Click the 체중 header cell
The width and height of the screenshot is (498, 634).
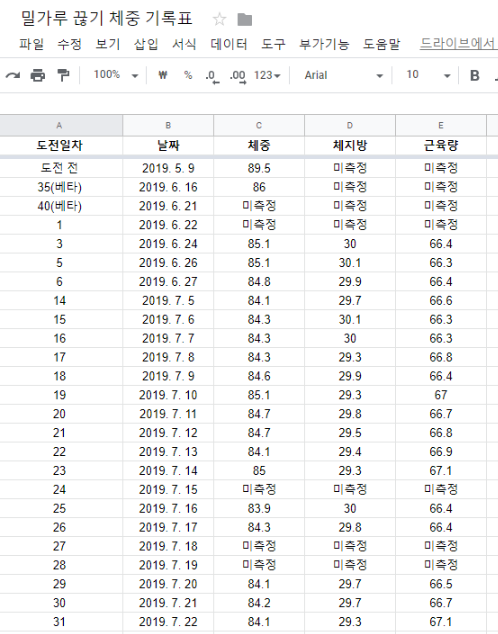pos(259,146)
